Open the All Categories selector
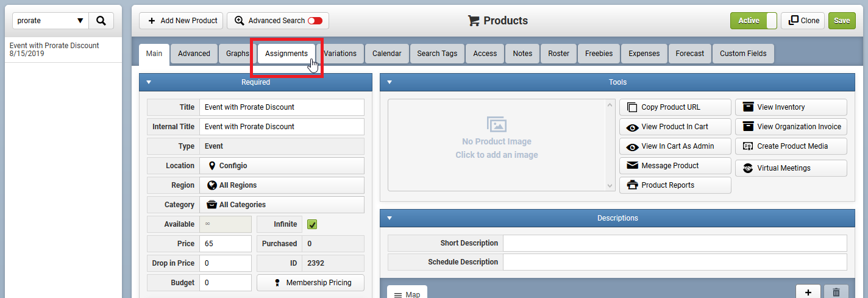This screenshot has height=298, width=868. pos(282,205)
